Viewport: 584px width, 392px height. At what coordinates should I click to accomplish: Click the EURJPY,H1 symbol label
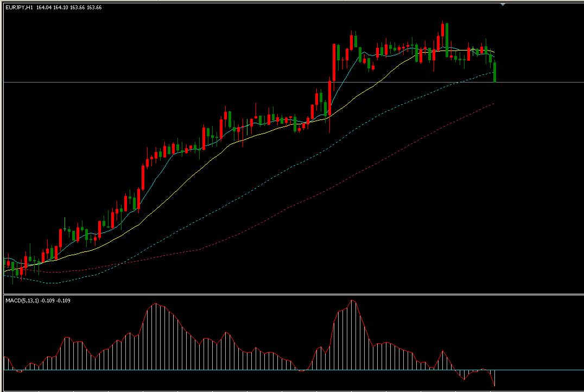[x=19, y=8]
